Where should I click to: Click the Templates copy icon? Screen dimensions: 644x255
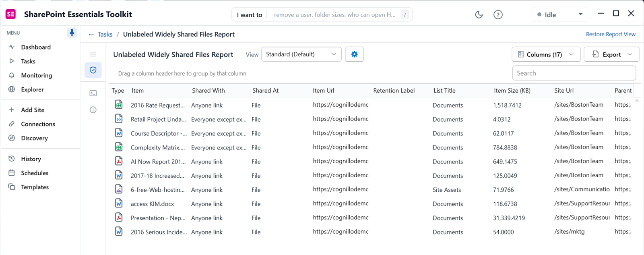pos(12,187)
